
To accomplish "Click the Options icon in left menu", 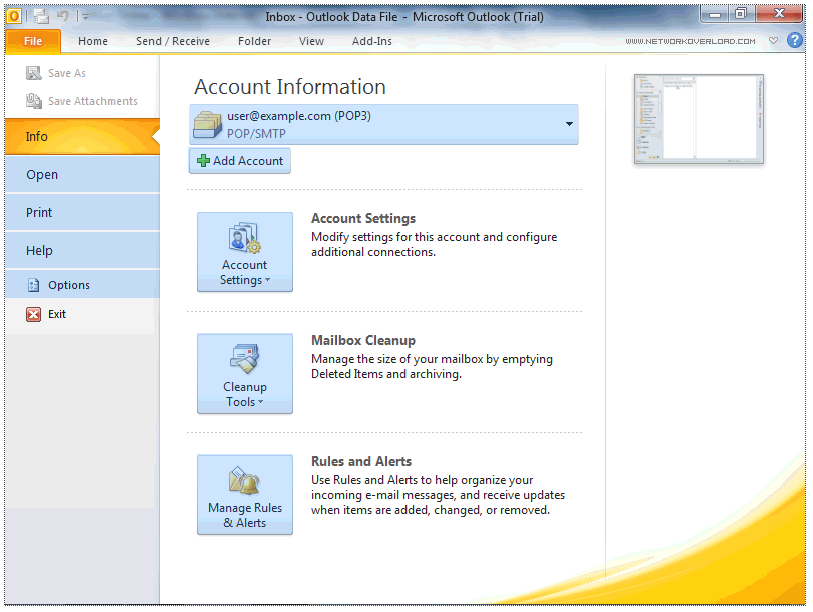I will [33, 285].
